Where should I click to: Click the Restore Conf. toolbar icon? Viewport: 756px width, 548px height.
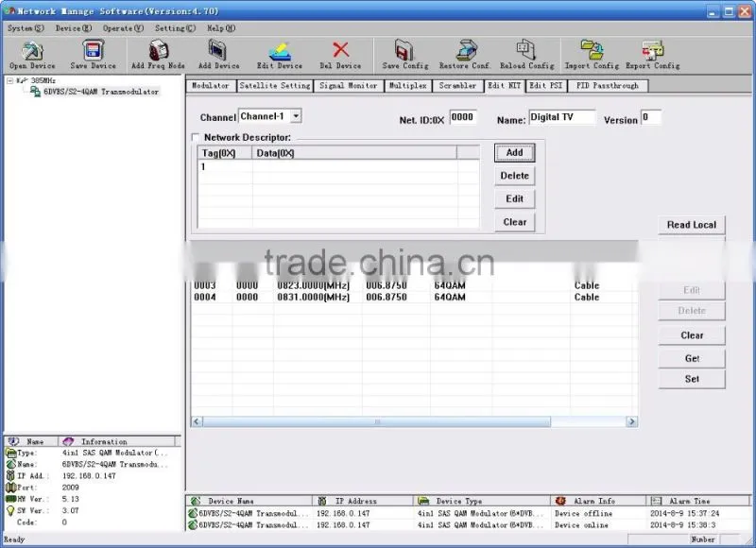point(466,50)
